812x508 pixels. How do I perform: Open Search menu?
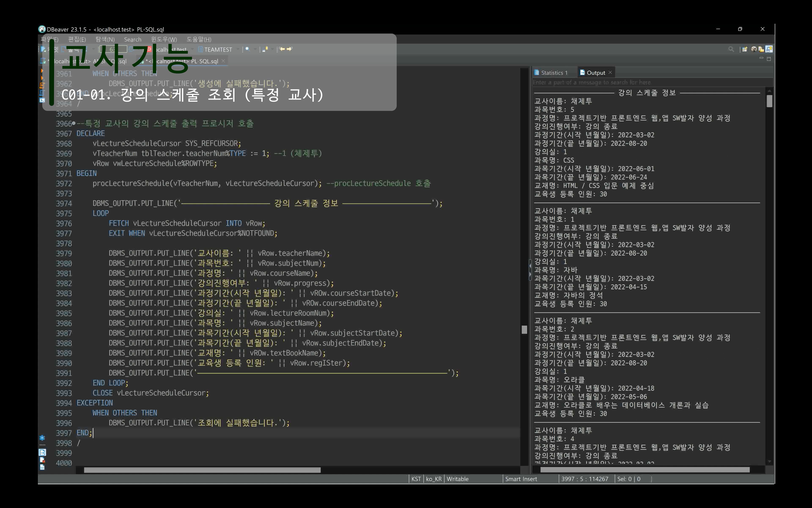133,39
